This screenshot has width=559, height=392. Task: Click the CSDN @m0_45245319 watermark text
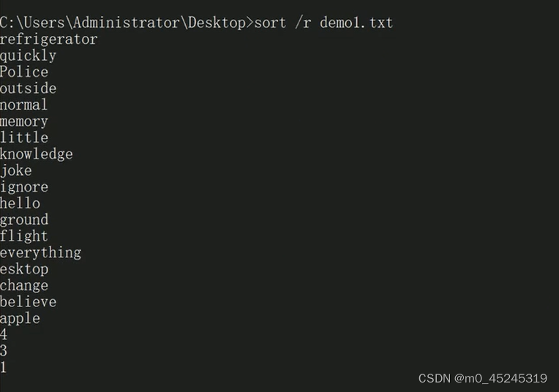pos(482,378)
